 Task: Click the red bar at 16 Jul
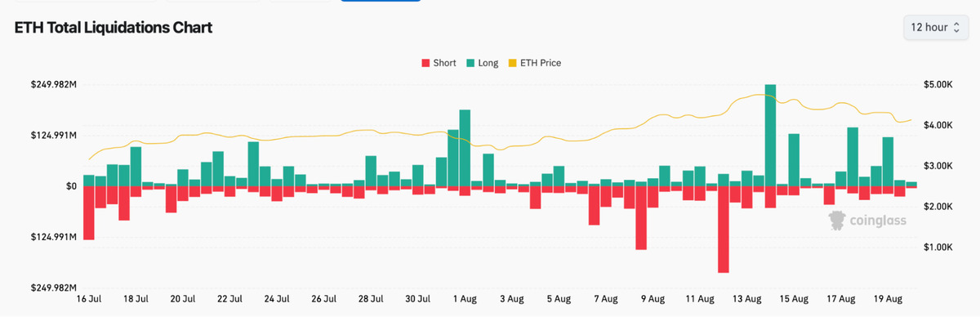tap(89, 213)
